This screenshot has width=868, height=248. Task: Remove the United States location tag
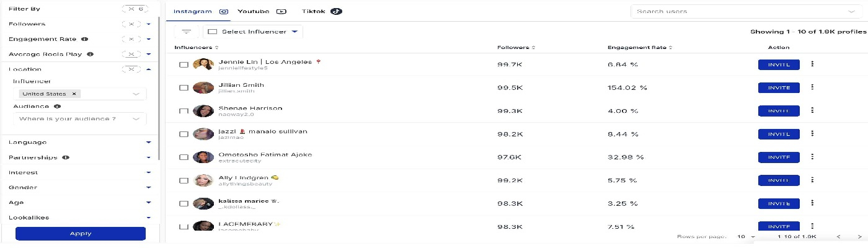point(74,94)
